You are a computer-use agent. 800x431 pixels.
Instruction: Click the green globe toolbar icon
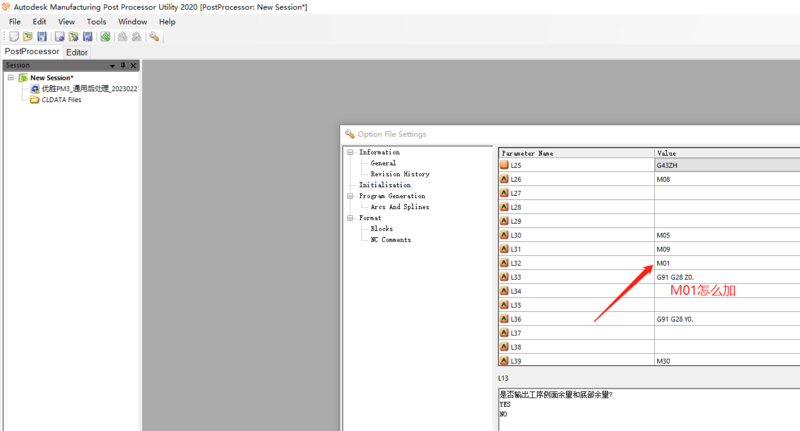pyautogui.click(x=105, y=37)
